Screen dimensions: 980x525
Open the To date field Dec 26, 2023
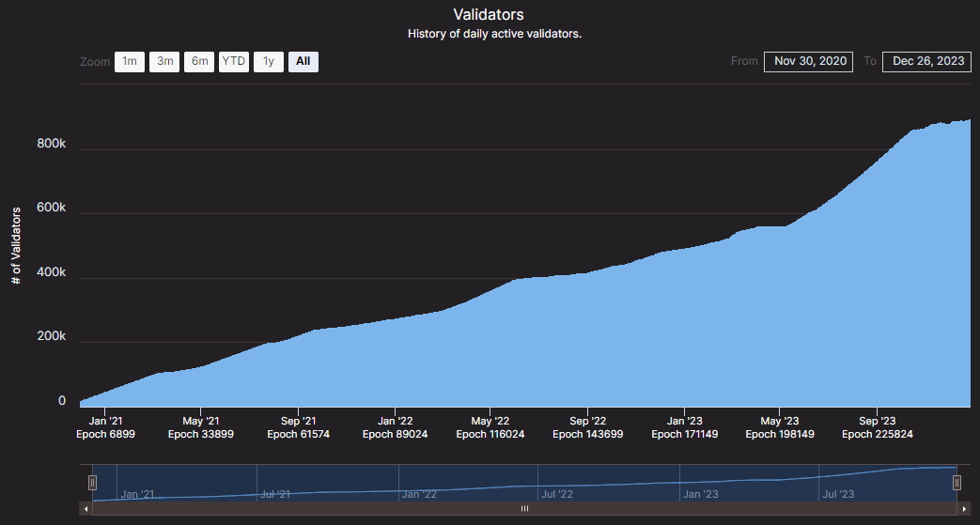click(926, 61)
